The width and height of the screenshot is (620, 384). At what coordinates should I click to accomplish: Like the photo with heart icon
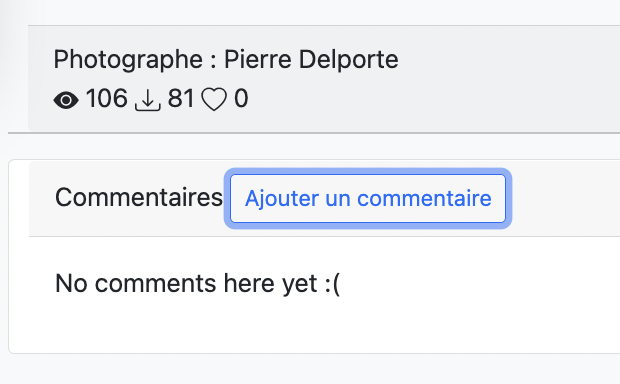(214, 99)
